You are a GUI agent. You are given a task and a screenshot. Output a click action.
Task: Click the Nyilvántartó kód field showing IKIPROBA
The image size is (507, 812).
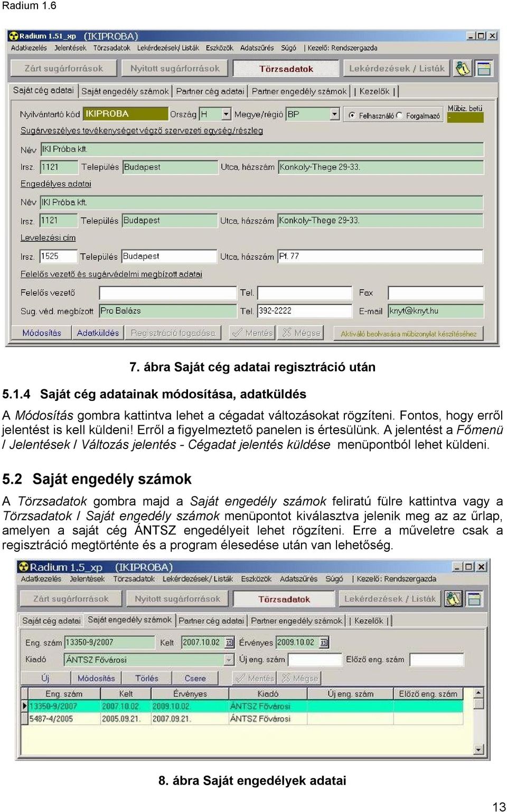(125, 114)
